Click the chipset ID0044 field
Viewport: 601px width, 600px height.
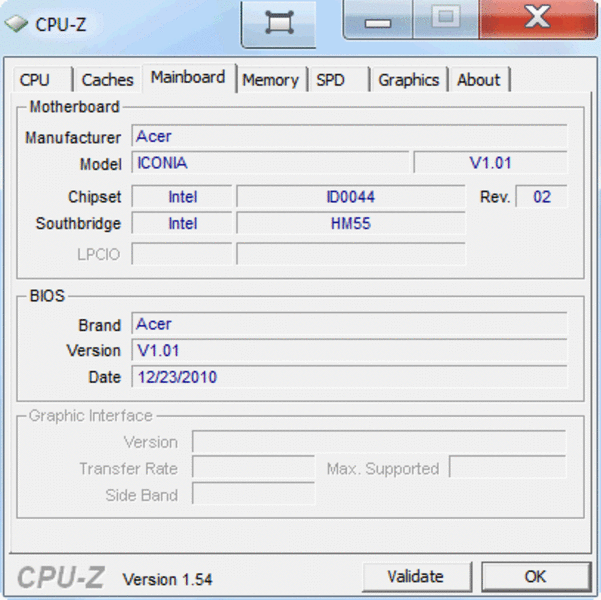(x=351, y=197)
